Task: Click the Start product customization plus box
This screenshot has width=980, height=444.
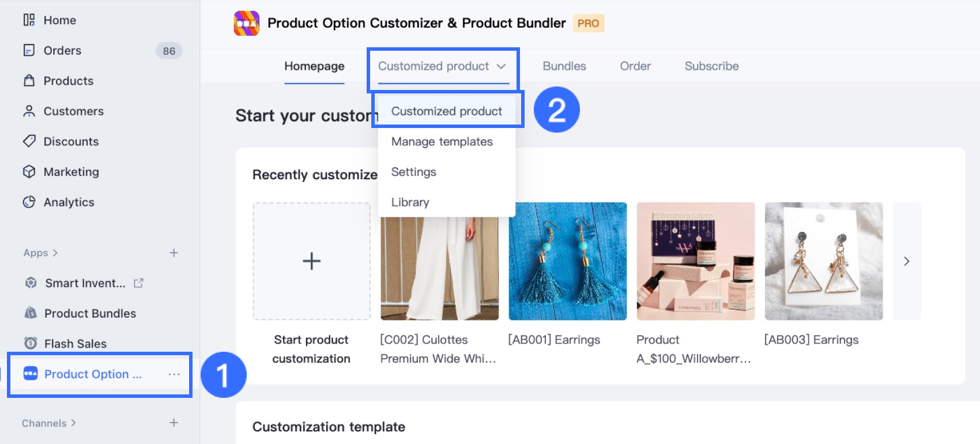Action: pyautogui.click(x=311, y=261)
